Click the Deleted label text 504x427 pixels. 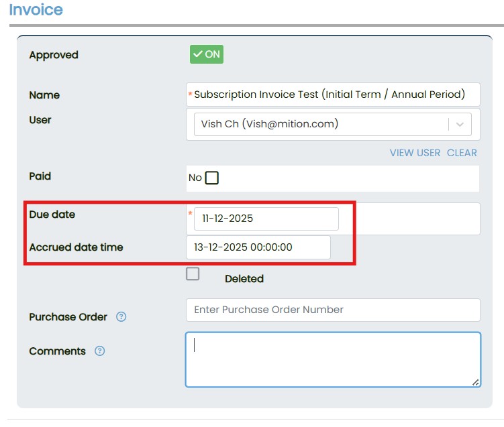tap(244, 279)
